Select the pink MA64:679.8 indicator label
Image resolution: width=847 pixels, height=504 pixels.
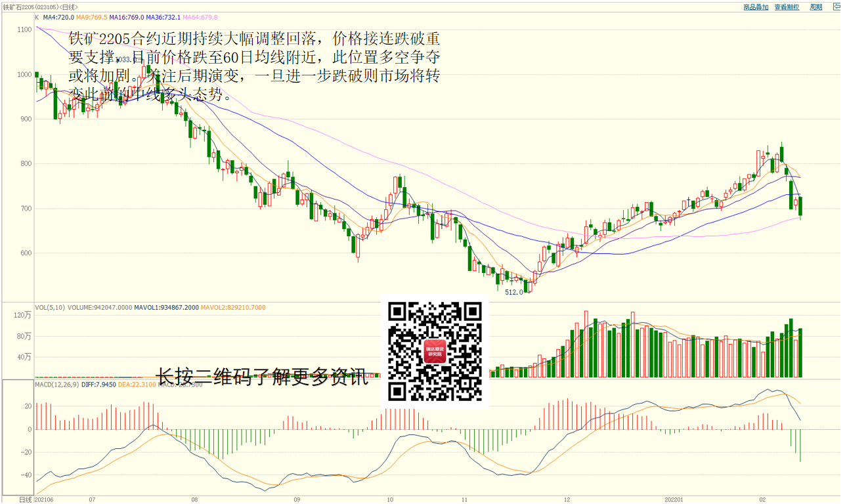click(x=200, y=17)
